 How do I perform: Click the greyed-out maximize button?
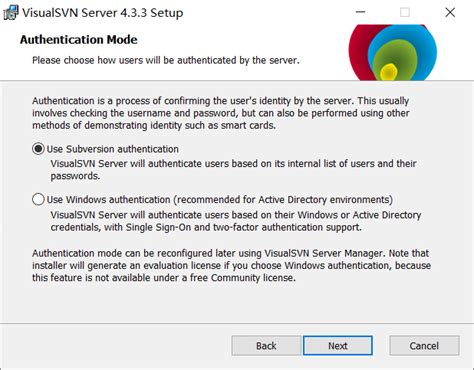pyautogui.click(x=405, y=13)
